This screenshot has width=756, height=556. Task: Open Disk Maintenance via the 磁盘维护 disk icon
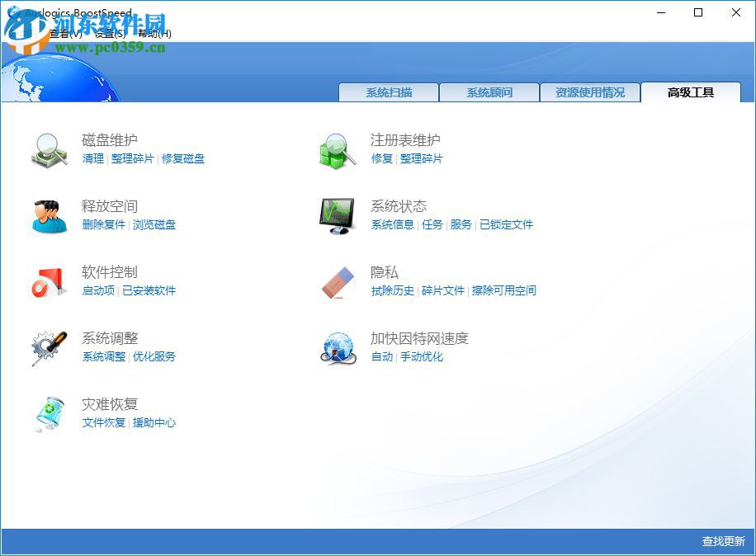click(x=48, y=151)
